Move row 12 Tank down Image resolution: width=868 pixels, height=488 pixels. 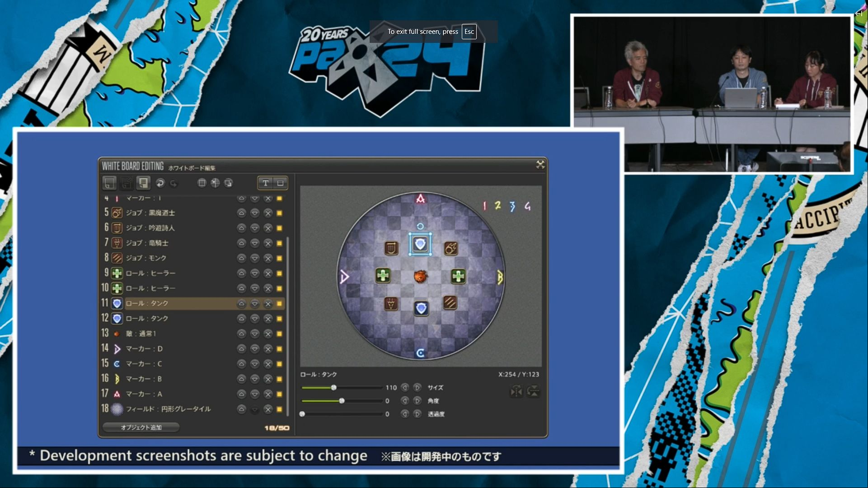[255, 319]
